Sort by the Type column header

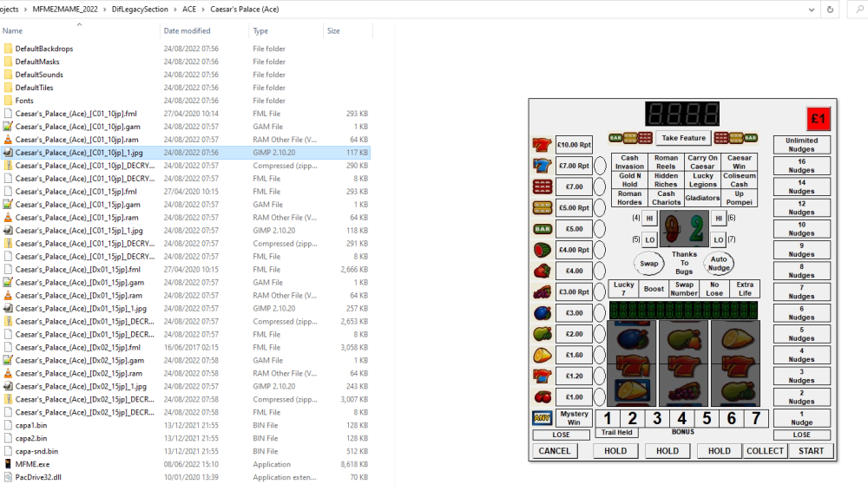tap(260, 31)
